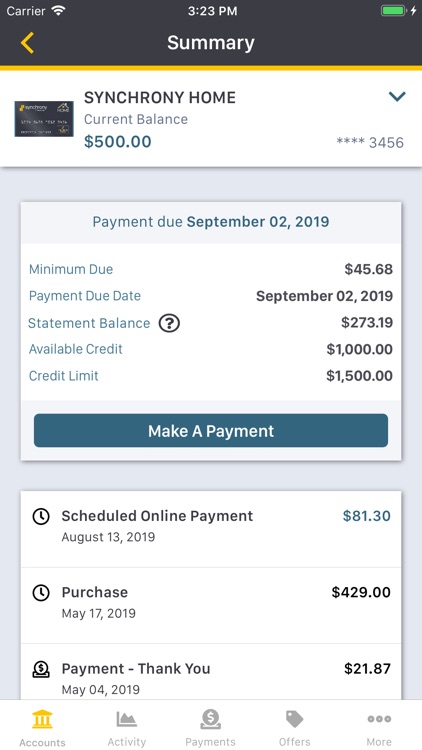The width and height of the screenshot is (422, 750).
Task: Open the More three-dots tab
Action: point(379,728)
